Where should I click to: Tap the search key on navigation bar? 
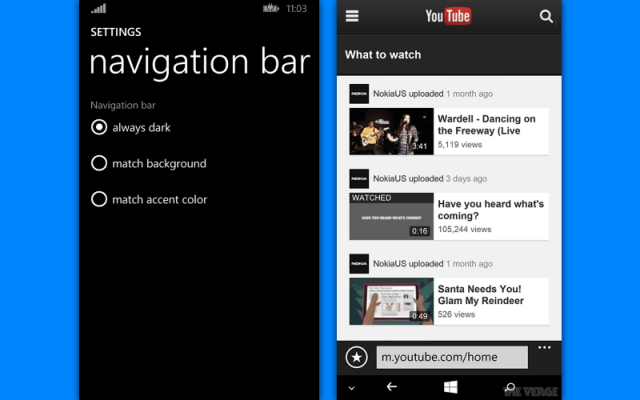[x=510, y=387]
